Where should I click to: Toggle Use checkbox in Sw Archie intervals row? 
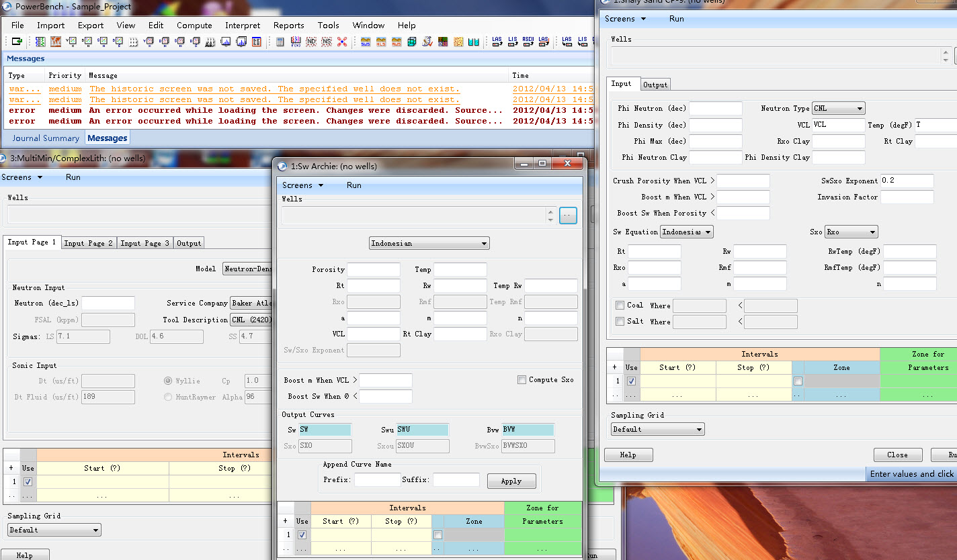(x=302, y=535)
